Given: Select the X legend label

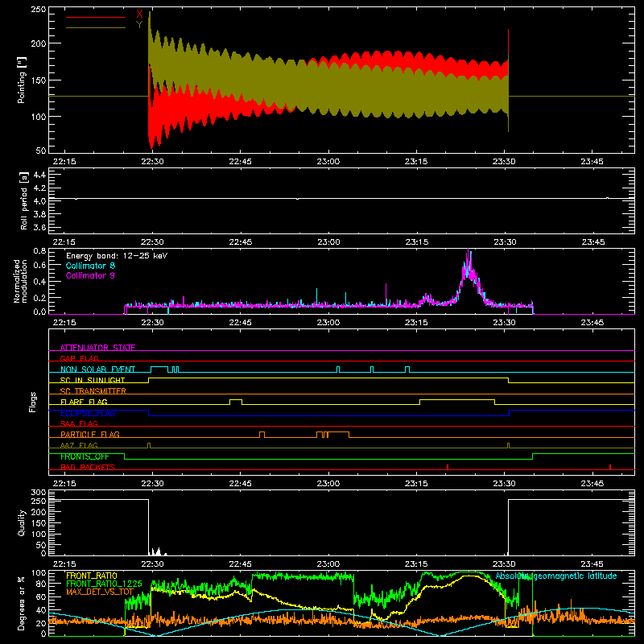Looking at the screenshot, I should (x=139, y=14).
